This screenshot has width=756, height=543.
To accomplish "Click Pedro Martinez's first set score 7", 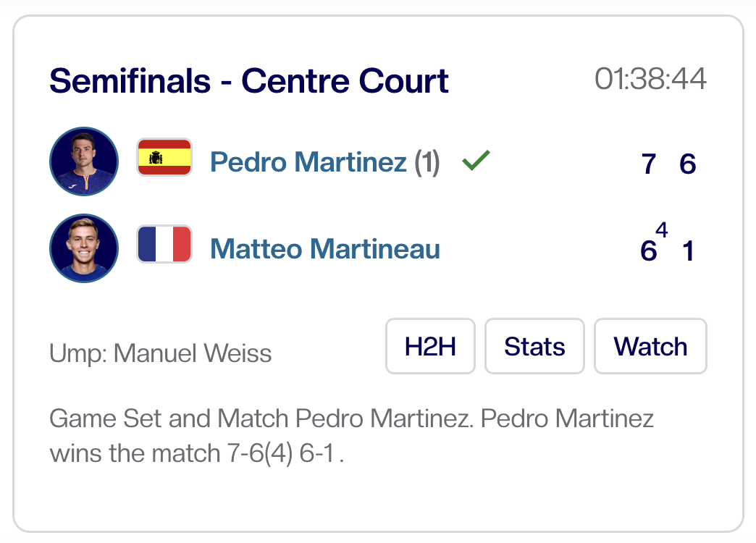I will (649, 165).
